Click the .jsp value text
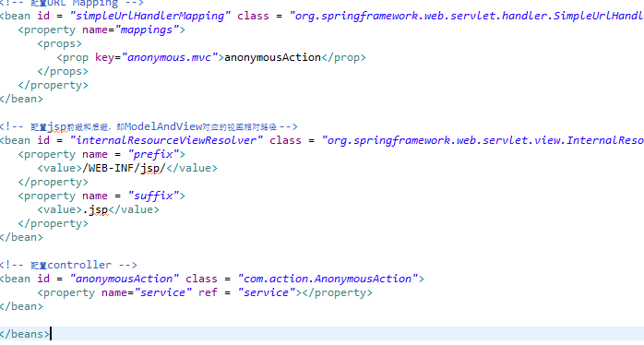The height and width of the screenshot is (345, 644). click(x=96, y=210)
